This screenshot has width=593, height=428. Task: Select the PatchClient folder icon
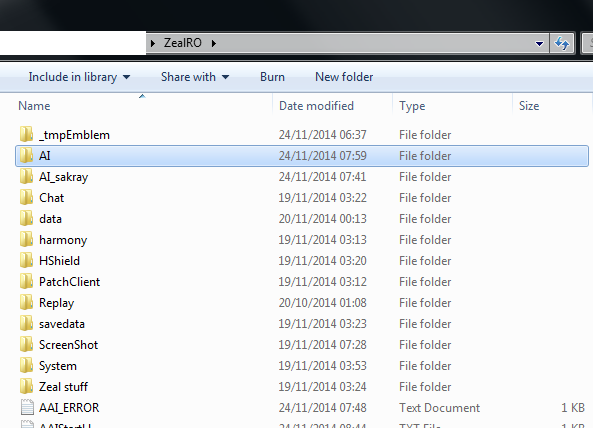(26, 282)
